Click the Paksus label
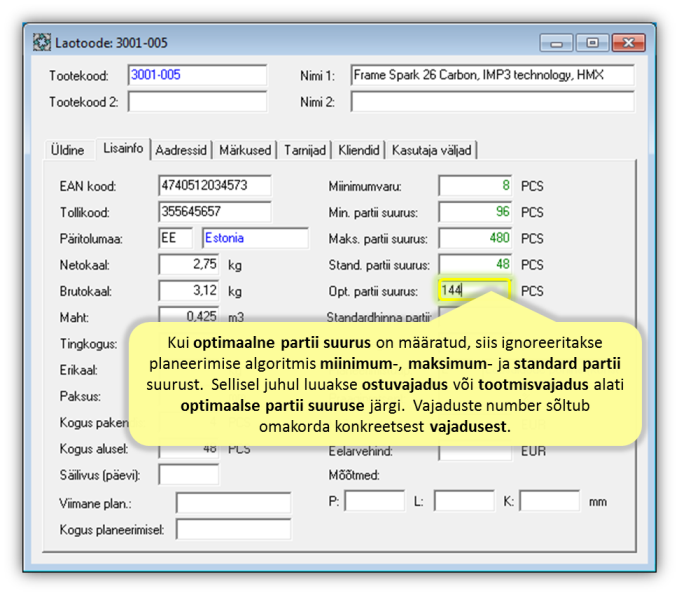The height and width of the screenshot is (595, 679). (x=80, y=396)
